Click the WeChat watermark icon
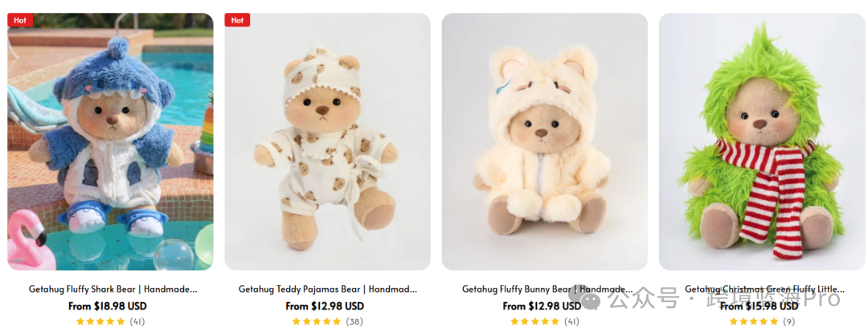 point(590,299)
